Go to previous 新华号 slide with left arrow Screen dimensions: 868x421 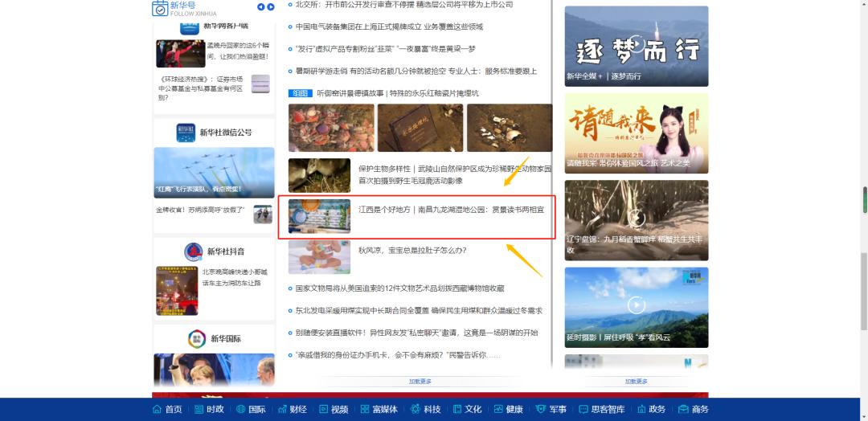click(260, 7)
